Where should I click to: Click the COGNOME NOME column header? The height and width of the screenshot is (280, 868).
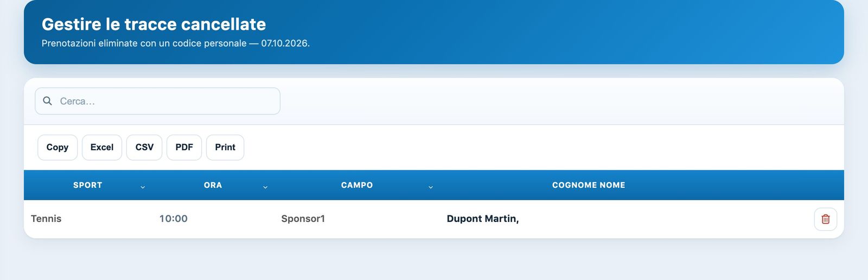(x=589, y=185)
